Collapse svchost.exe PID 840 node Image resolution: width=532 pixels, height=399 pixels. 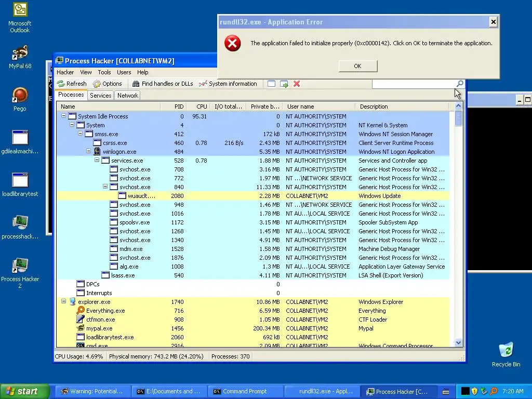[x=105, y=187]
